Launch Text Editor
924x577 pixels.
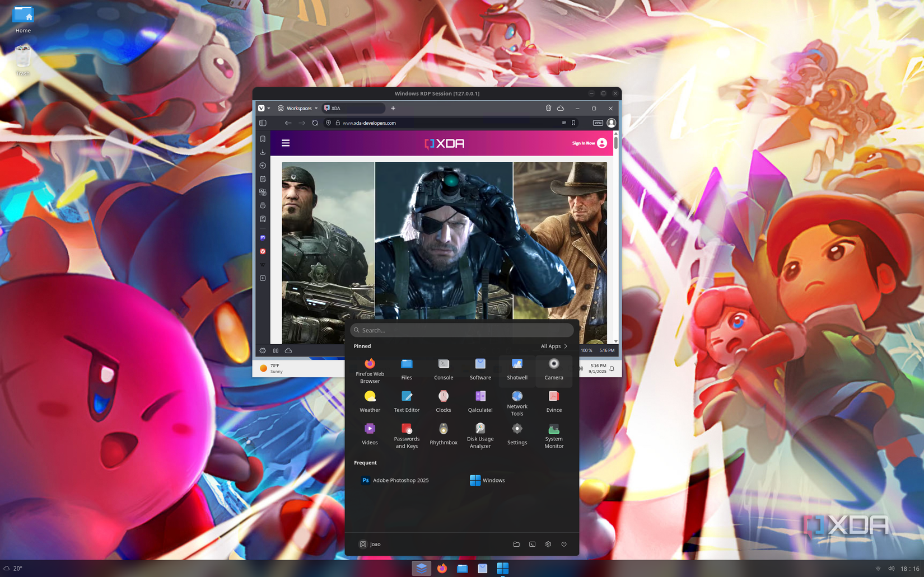tap(407, 403)
